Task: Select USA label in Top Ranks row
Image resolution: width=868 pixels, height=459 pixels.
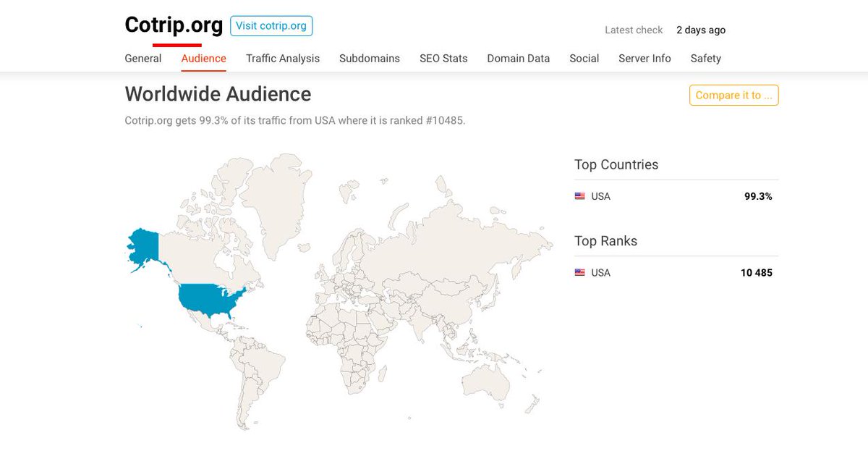Action: 600,272
